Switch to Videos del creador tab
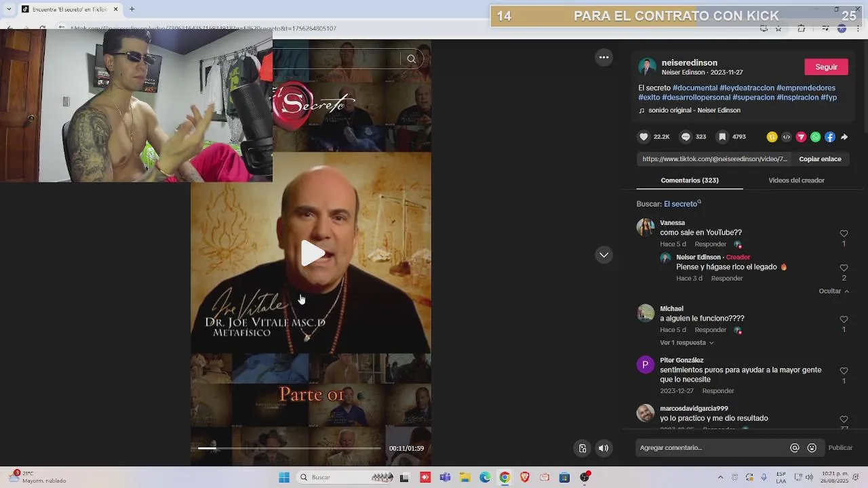 (796, 180)
